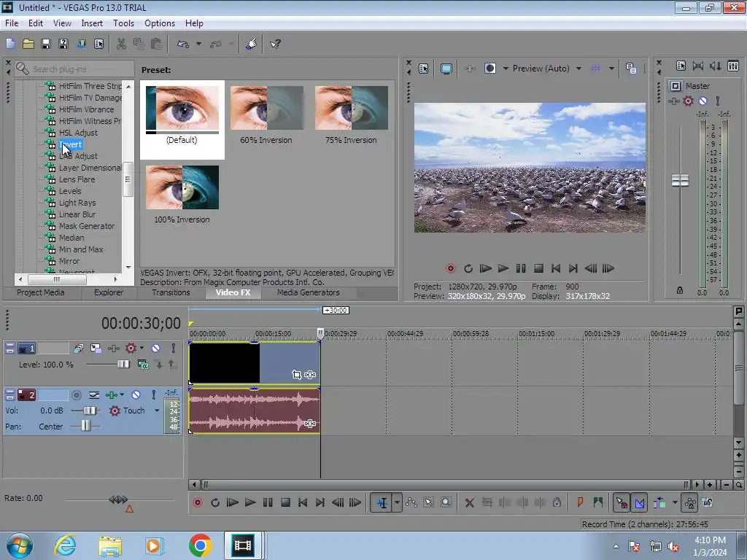Screen dimensions: 747x560
Task: Open the Touch automation mode dropdown
Action: (x=157, y=411)
